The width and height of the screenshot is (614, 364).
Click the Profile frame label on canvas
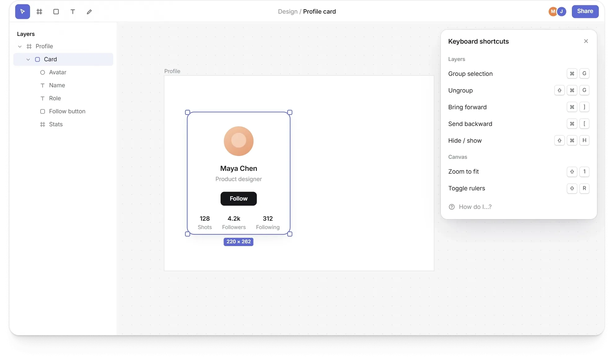tap(172, 71)
